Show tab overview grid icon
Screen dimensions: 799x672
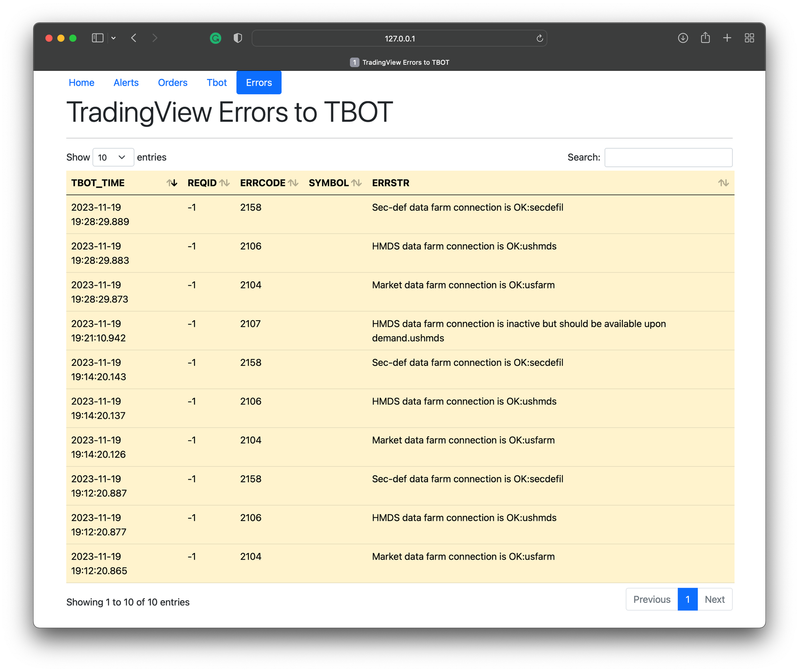749,38
